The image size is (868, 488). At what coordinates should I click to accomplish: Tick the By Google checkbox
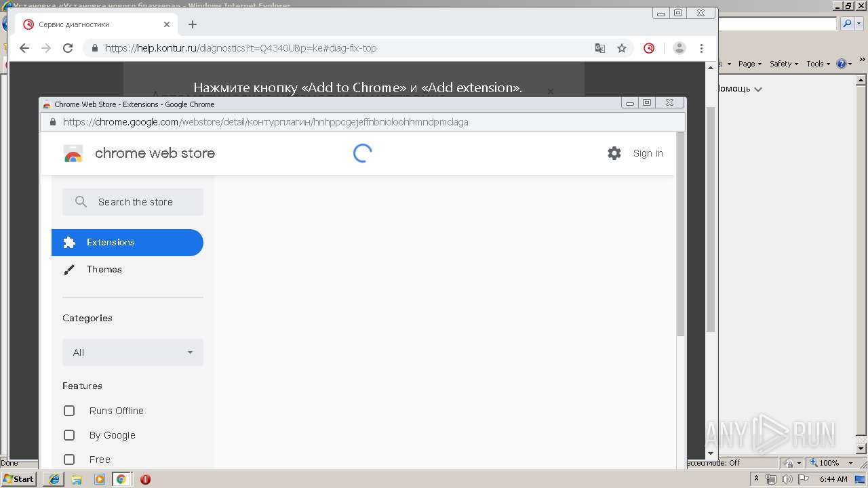pos(69,435)
